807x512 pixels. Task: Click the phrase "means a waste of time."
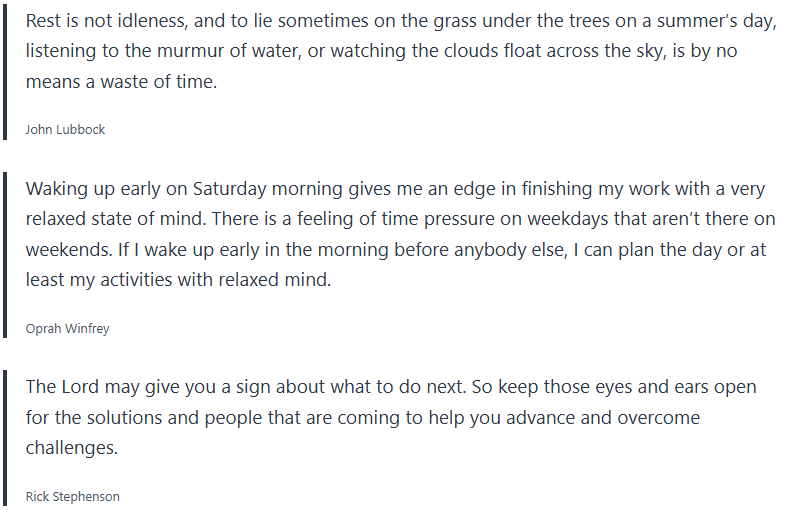[x=121, y=82]
